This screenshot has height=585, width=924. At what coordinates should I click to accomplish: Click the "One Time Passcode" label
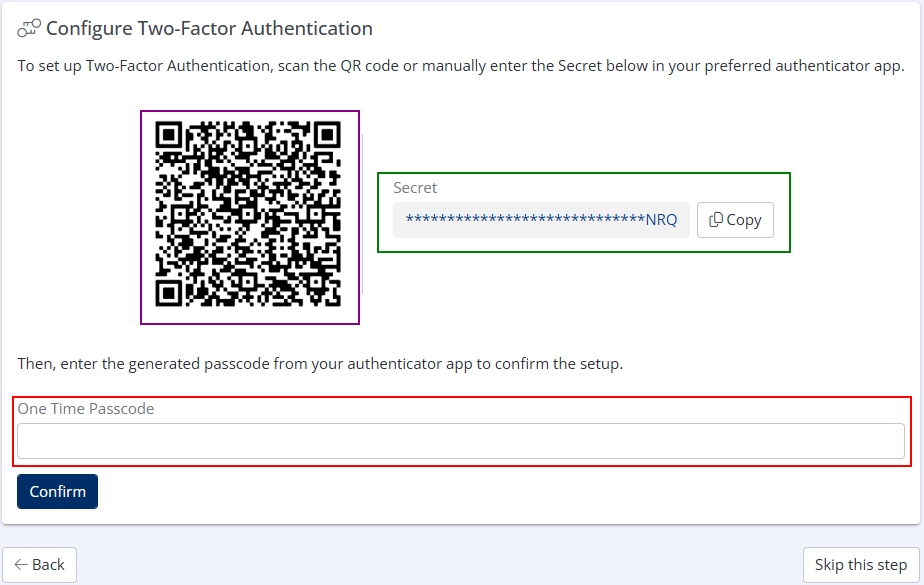click(x=86, y=409)
